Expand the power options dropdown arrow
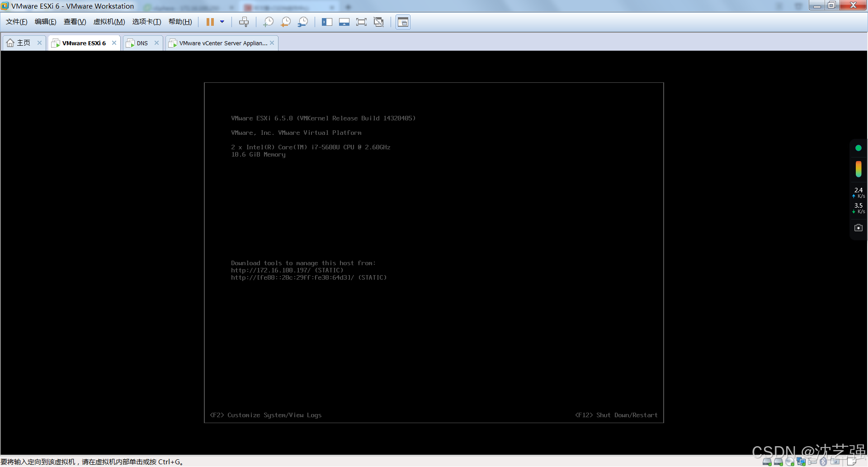The image size is (868, 467). (x=222, y=22)
